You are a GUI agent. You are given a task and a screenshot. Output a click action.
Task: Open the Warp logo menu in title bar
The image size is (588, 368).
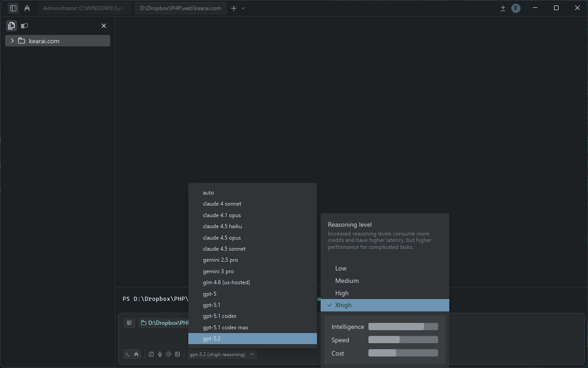pos(27,8)
